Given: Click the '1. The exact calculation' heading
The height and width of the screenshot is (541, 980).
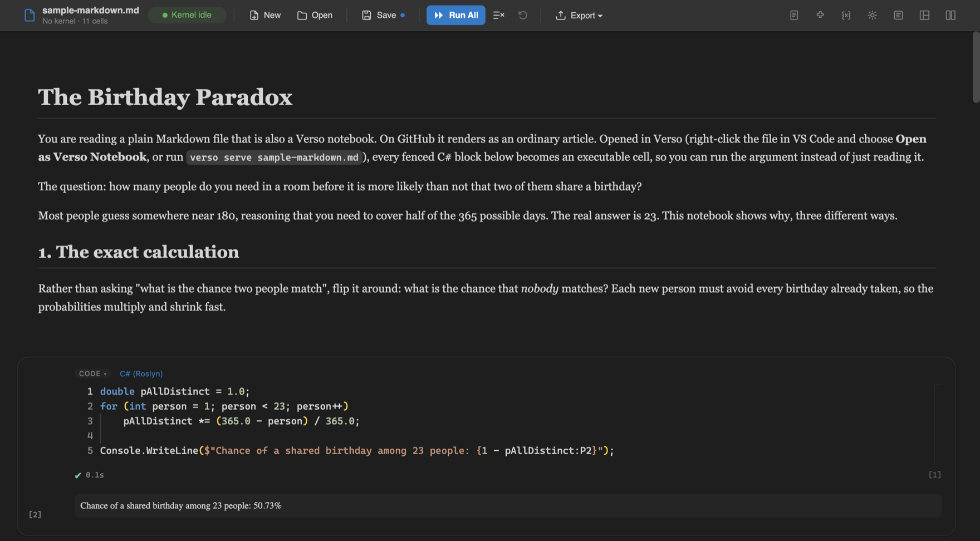Looking at the screenshot, I should coord(139,252).
